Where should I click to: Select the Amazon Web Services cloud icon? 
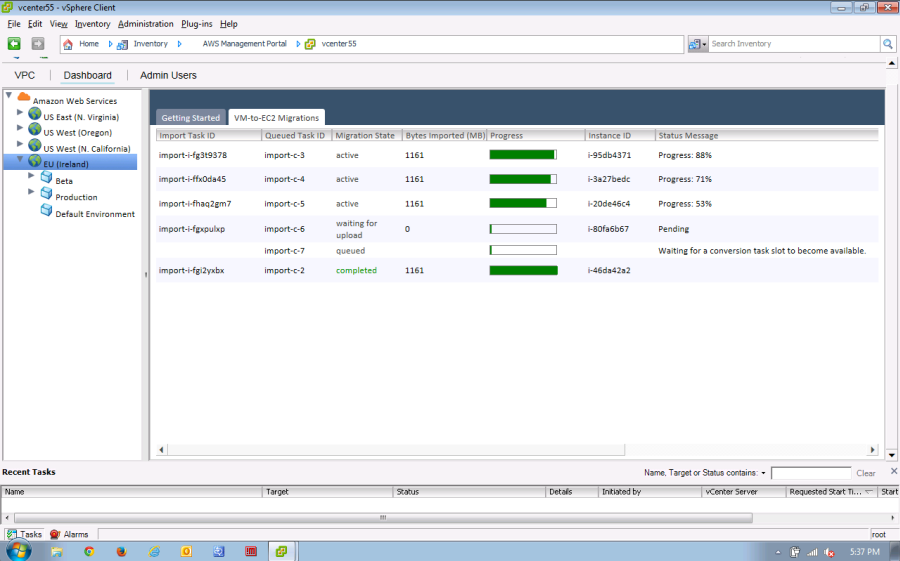coord(24,98)
